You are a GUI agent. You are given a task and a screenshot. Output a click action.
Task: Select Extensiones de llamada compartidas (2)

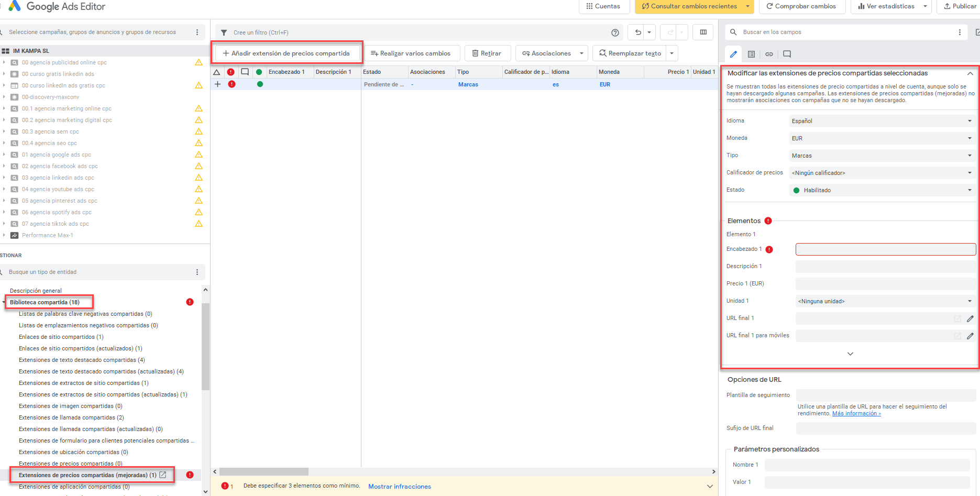pyautogui.click(x=71, y=417)
